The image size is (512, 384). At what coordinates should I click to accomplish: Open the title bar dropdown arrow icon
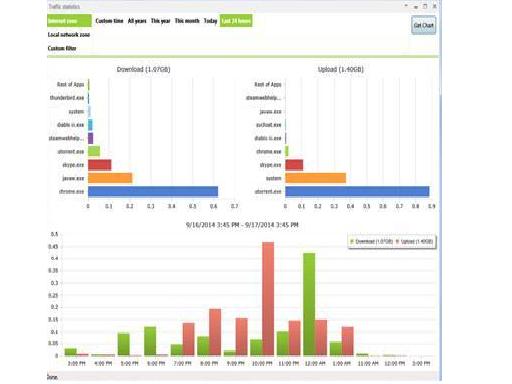tap(406, 6)
